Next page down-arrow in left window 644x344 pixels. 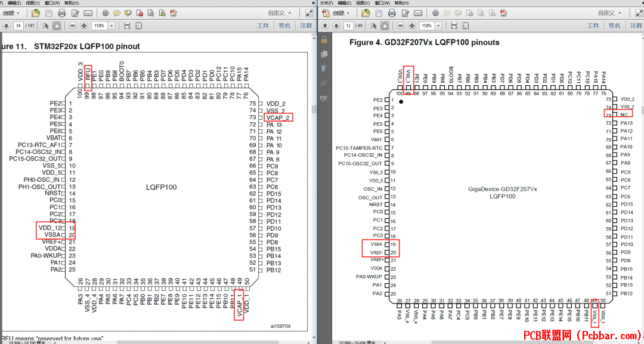[6, 26]
